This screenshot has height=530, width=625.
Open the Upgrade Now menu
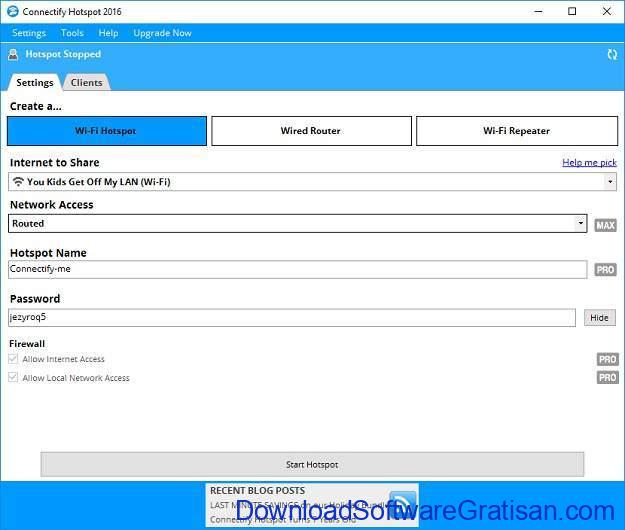[162, 33]
